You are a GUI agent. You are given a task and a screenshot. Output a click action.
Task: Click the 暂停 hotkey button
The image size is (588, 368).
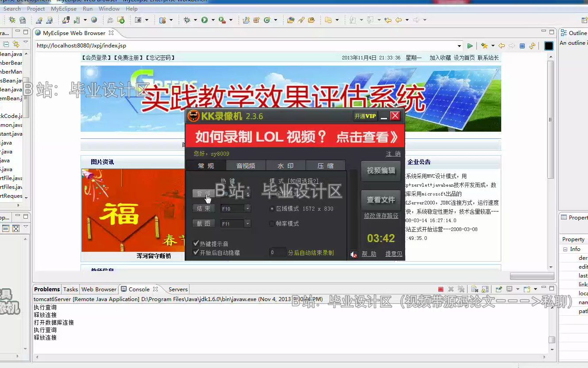coord(204,193)
